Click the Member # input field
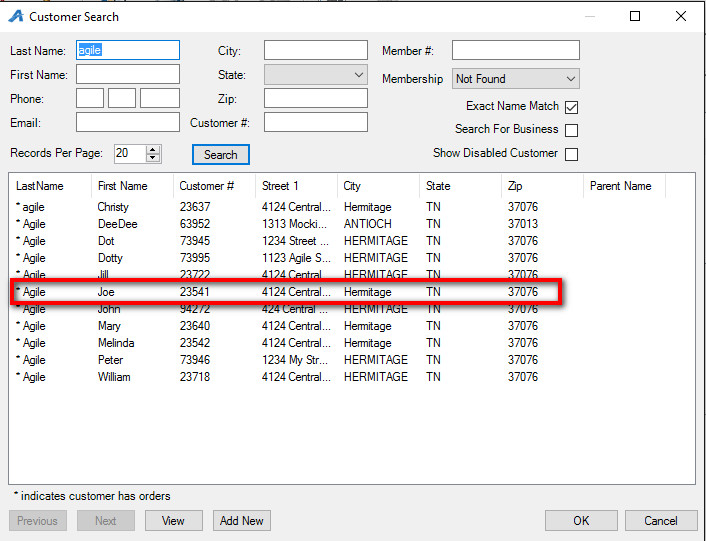This screenshot has height=541, width=706. (516, 50)
